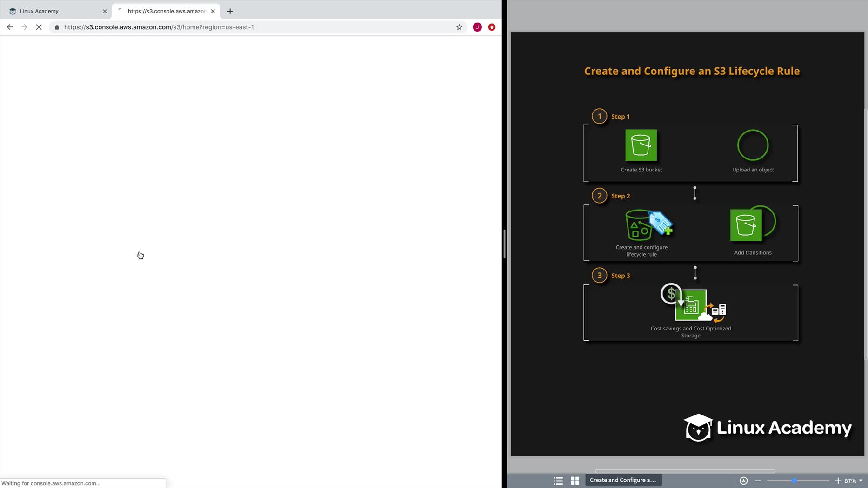Click the browser forward arrow
868x488 pixels.
pyautogui.click(x=24, y=27)
